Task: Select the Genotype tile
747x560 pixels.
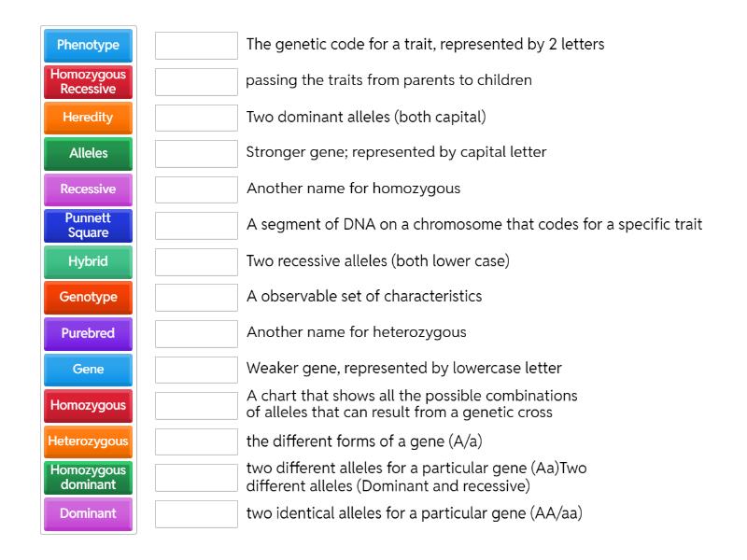Action: [x=88, y=297]
